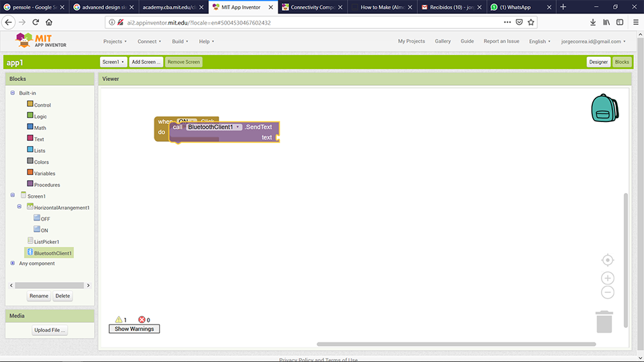This screenshot has width=644, height=362.
Task: Open the My Projects link
Action: pyautogui.click(x=411, y=41)
